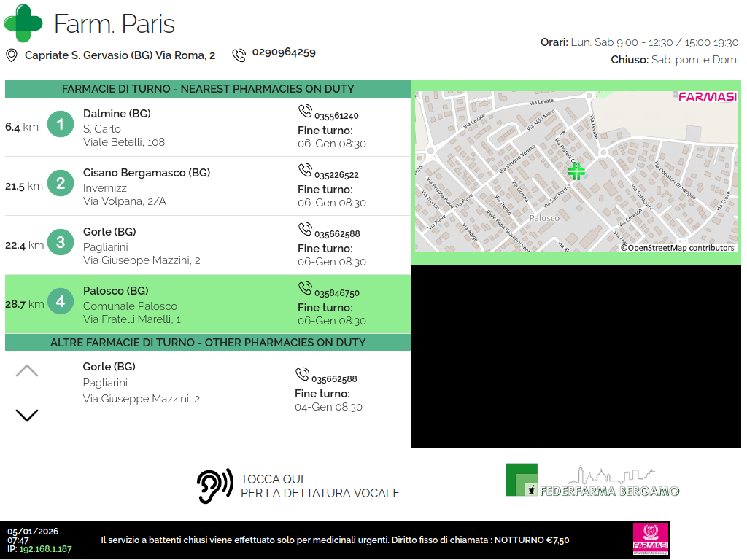Open the OpenStreetMap contributors attribution
This screenshot has width=747, height=560.
click(678, 248)
